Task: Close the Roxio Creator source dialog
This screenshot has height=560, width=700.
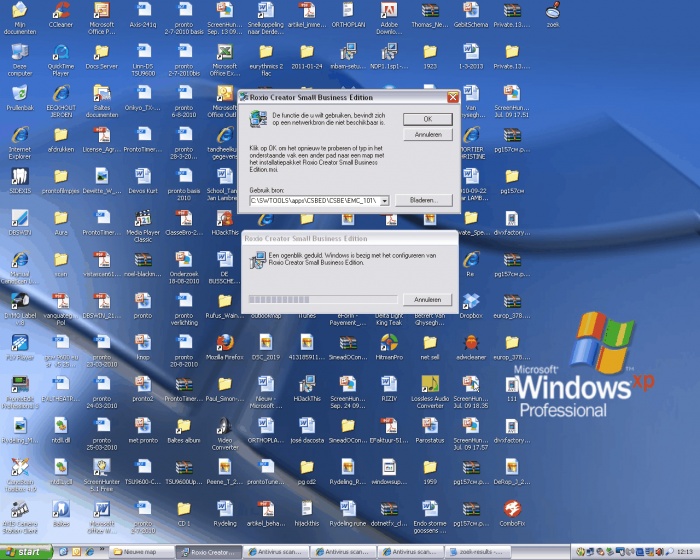Action: tap(453, 97)
